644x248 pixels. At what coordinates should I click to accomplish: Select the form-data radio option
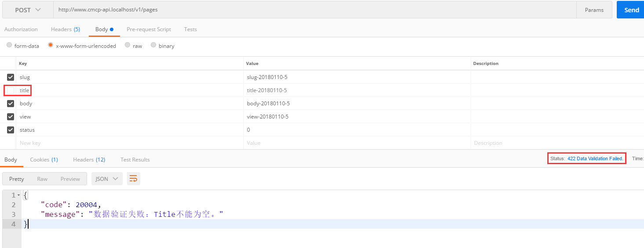pyautogui.click(x=9, y=45)
